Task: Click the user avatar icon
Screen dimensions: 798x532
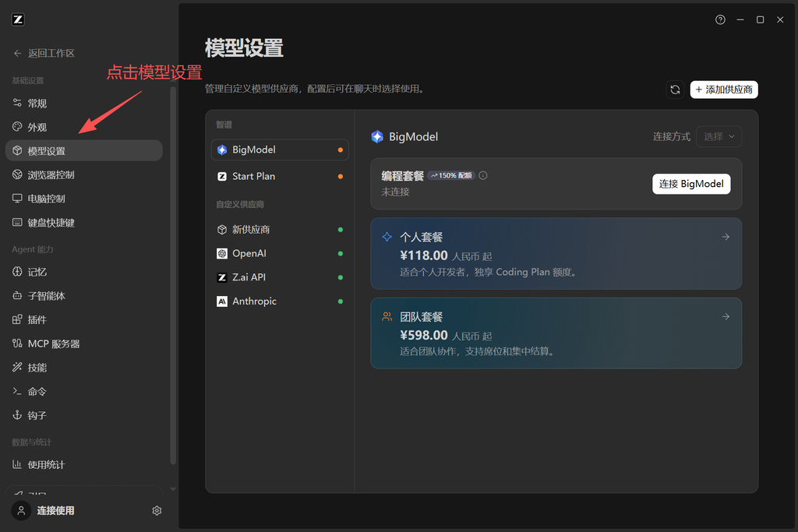Action: pyautogui.click(x=21, y=510)
